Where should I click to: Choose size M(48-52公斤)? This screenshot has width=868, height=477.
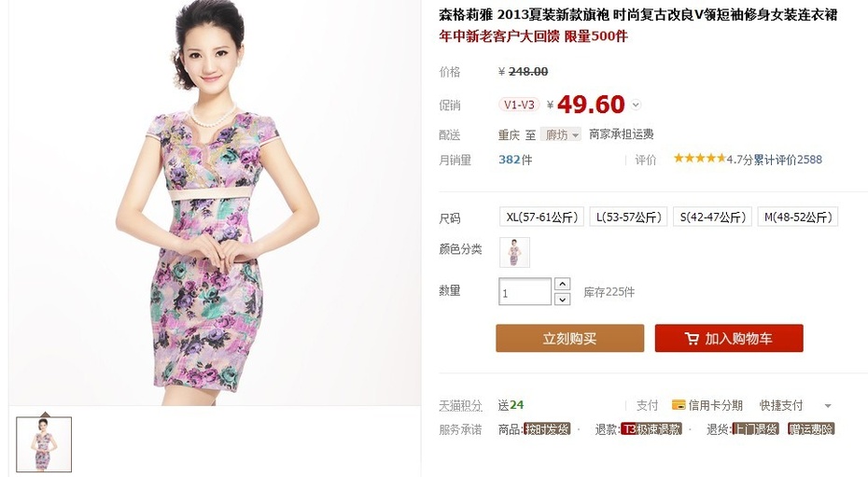(x=798, y=217)
